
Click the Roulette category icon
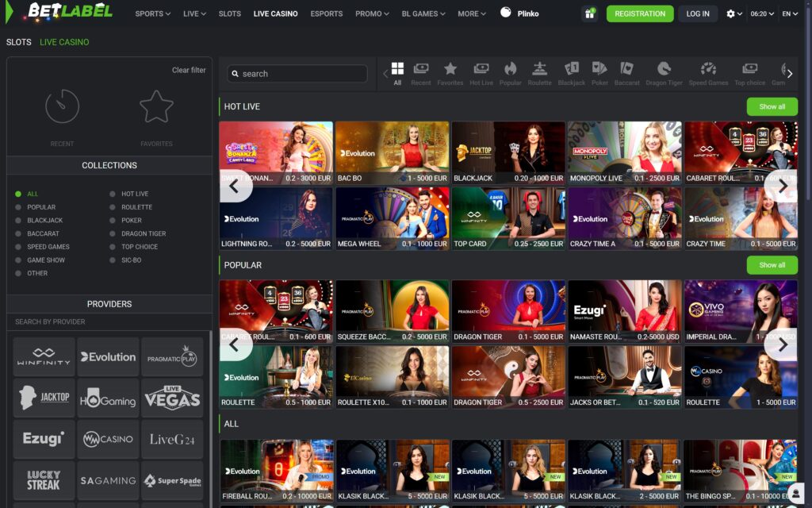(539, 73)
